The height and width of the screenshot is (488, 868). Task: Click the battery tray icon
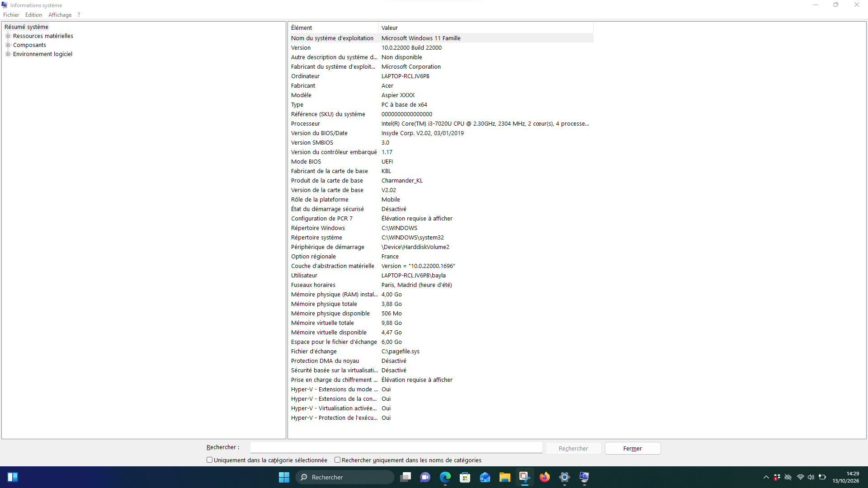point(822,477)
